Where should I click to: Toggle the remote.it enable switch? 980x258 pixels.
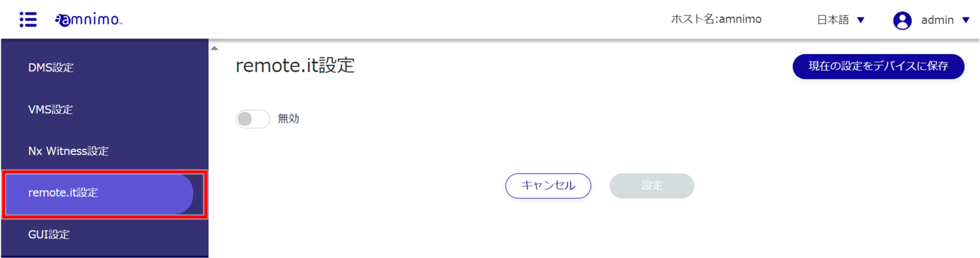[x=252, y=119]
